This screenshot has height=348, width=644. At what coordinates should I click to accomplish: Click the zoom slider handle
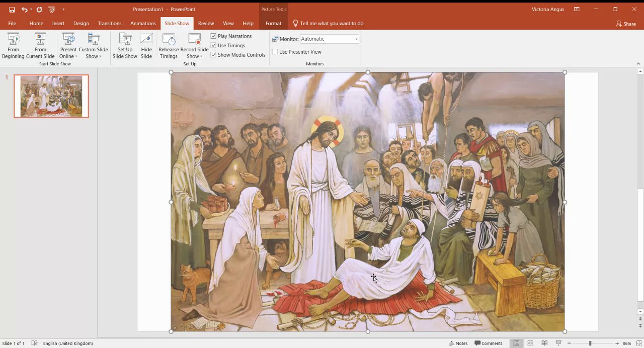(590, 343)
